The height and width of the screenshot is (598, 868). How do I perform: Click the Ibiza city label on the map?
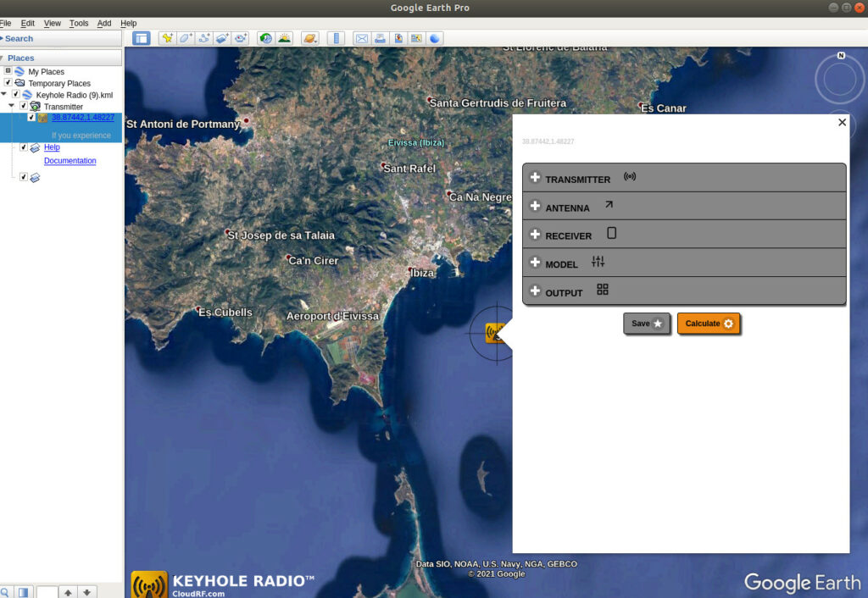pos(422,273)
